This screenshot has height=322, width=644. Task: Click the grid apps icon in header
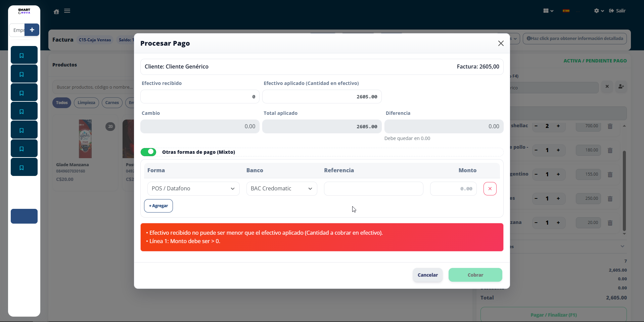[x=546, y=11]
